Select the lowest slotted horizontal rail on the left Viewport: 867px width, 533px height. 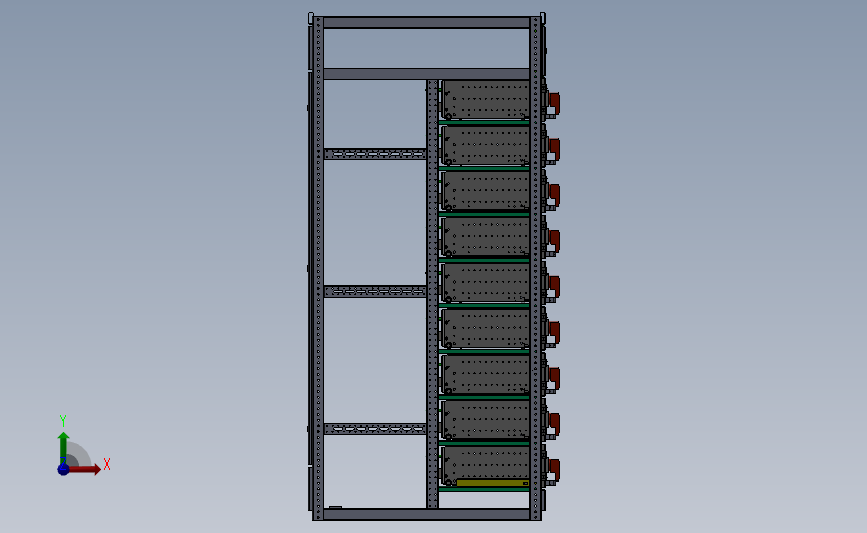375,429
